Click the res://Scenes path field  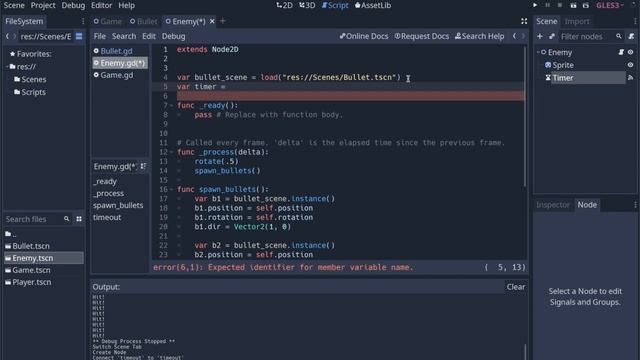click(46, 36)
